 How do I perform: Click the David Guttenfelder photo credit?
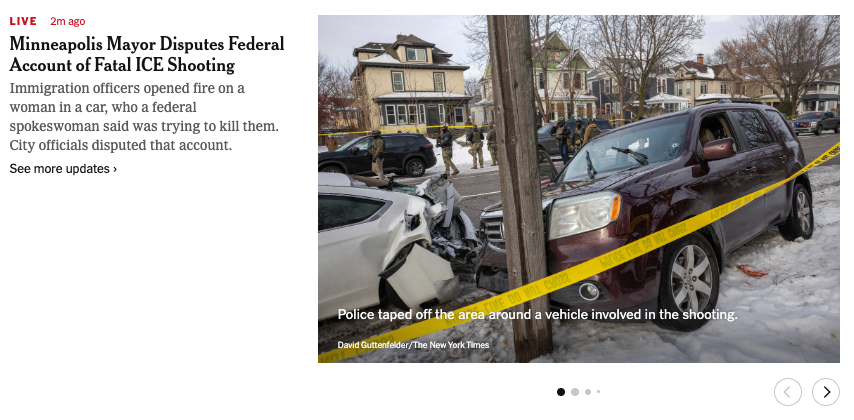[413, 345]
